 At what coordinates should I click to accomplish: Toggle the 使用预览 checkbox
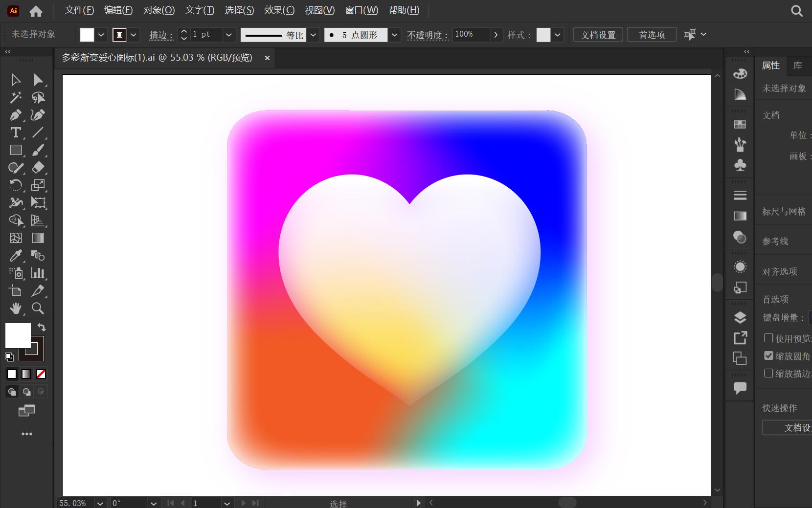point(768,338)
